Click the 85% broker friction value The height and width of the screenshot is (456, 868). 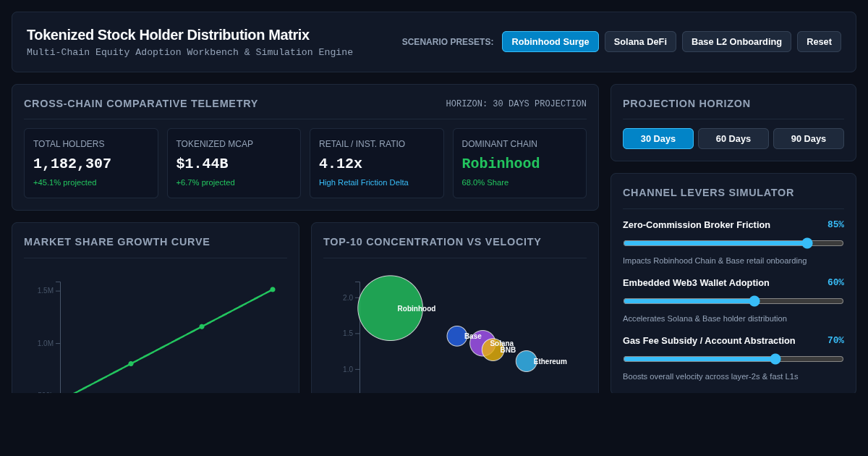coord(835,224)
